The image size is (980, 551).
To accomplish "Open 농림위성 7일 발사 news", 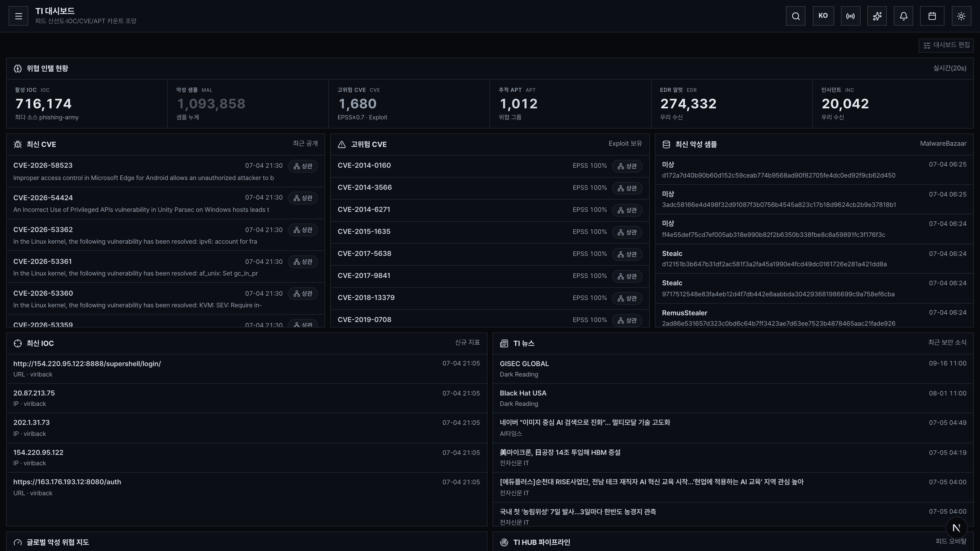I will pyautogui.click(x=733, y=515).
